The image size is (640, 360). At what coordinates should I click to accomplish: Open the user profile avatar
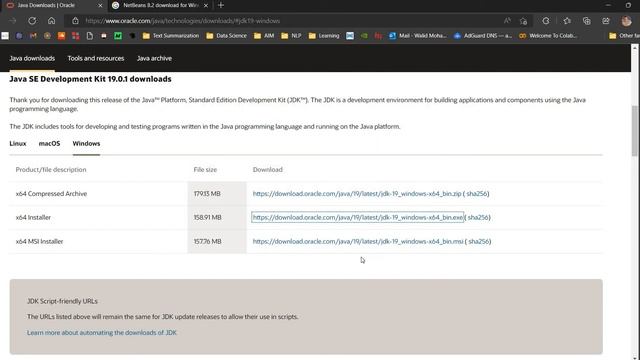626,21
